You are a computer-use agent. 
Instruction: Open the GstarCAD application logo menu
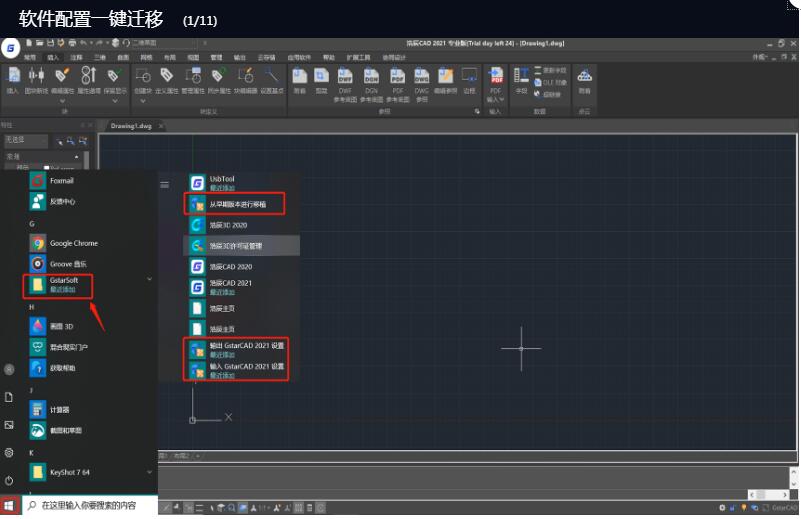pyautogui.click(x=10, y=49)
